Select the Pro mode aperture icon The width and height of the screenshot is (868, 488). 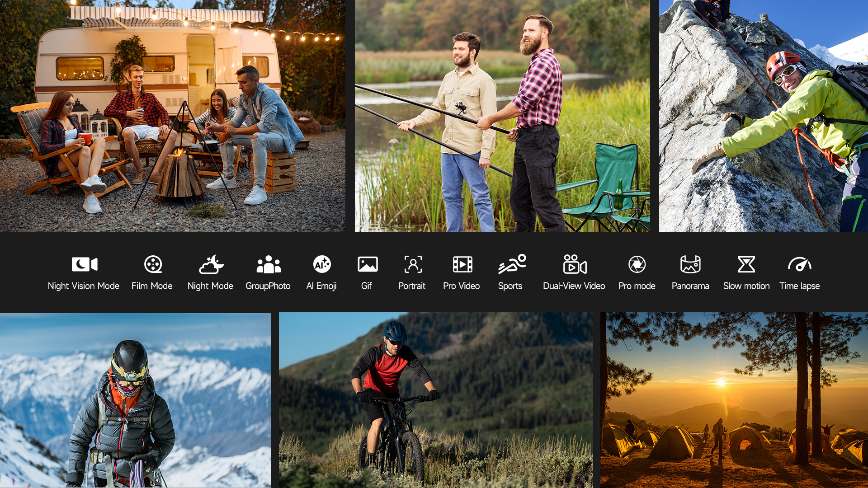[x=637, y=264]
